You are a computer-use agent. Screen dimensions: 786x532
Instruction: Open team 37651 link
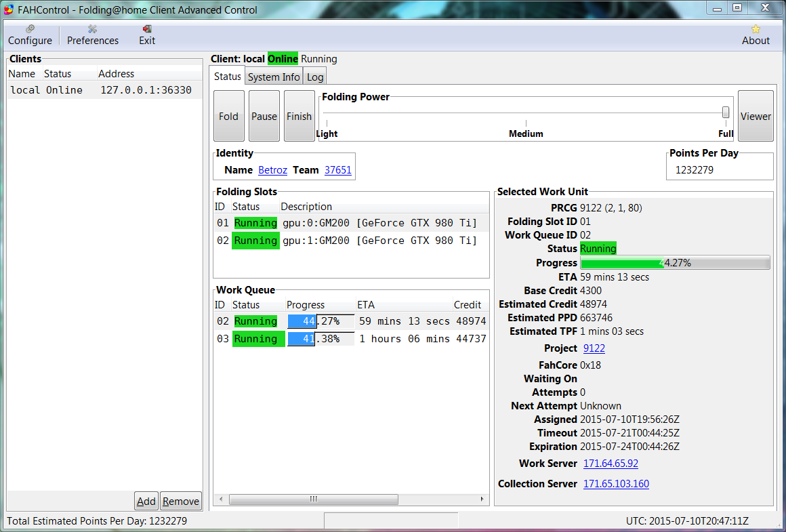tap(338, 170)
